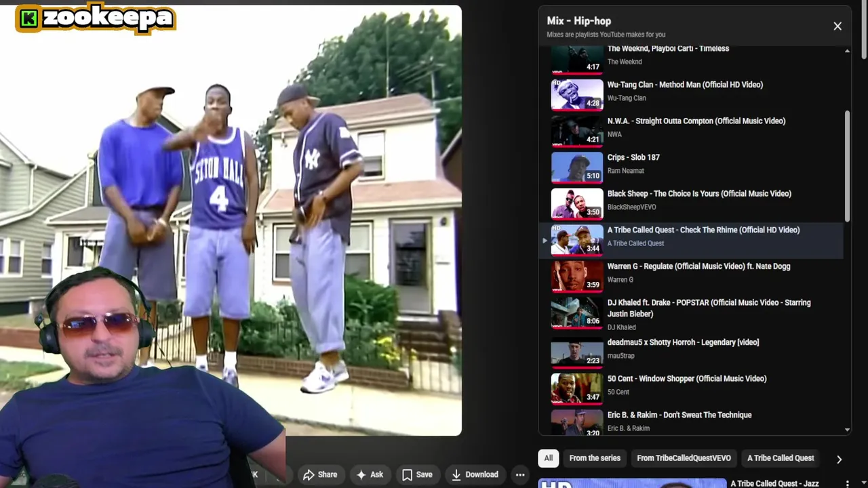The image size is (868, 488).
Task: Click the Slob 187 thumbnail
Action: [576, 167]
